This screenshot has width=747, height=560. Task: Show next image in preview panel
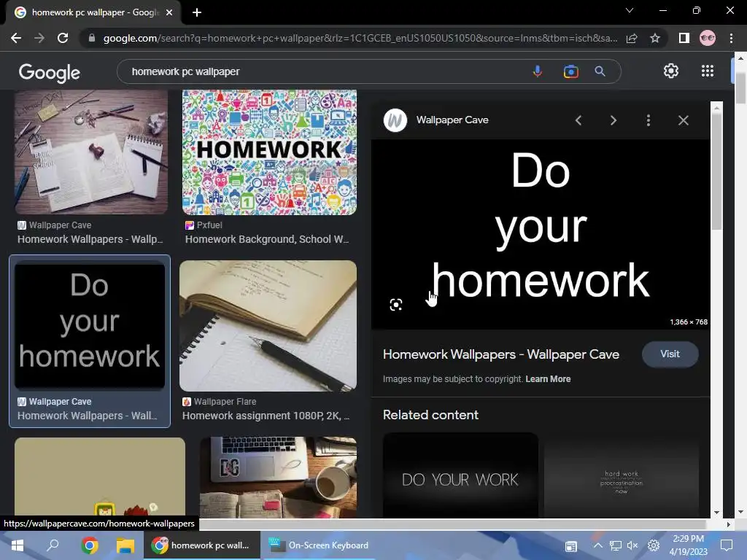[x=613, y=120]
